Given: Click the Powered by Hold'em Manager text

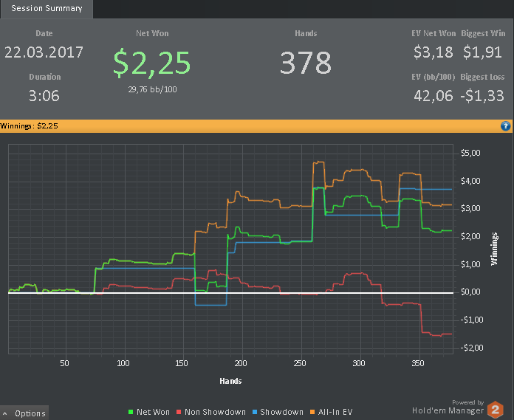Looking at the screenshot, I should [448, 407].
